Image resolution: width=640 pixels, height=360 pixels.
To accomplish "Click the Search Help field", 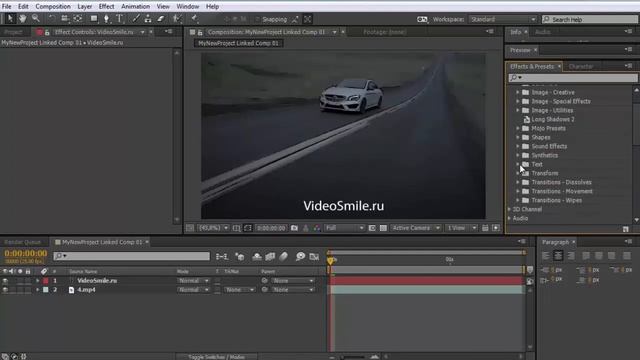I will [589, 19].
